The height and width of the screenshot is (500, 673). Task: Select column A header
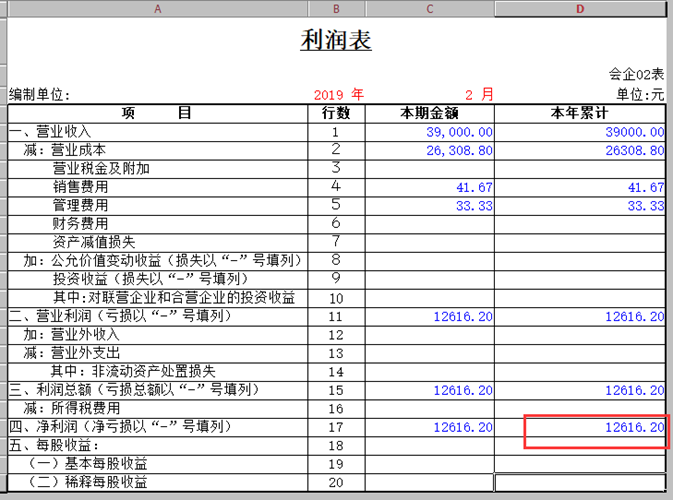click(158, 9)
